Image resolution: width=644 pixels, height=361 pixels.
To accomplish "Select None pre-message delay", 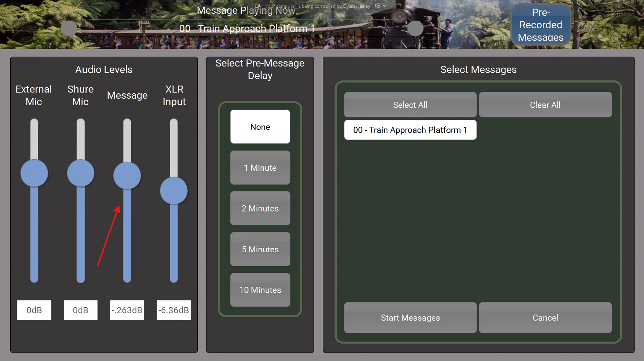I will pyautogui.click(x=260, y=127).
